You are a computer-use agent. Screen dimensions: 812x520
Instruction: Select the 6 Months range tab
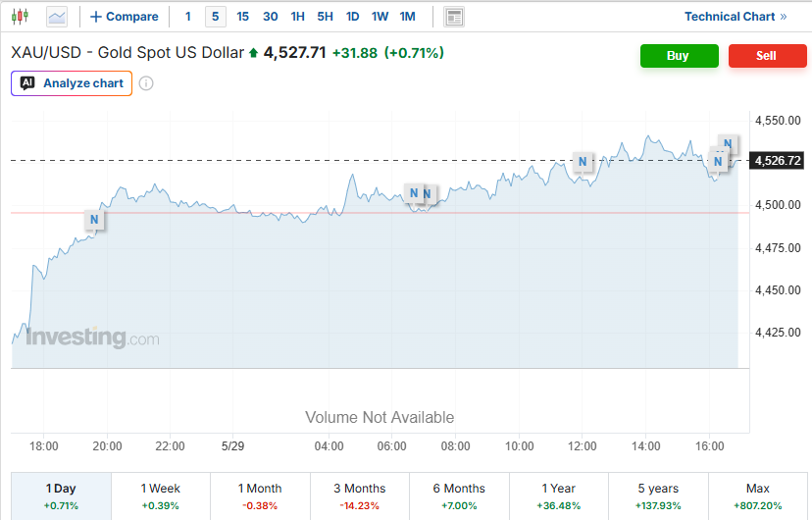click(459, 496)
